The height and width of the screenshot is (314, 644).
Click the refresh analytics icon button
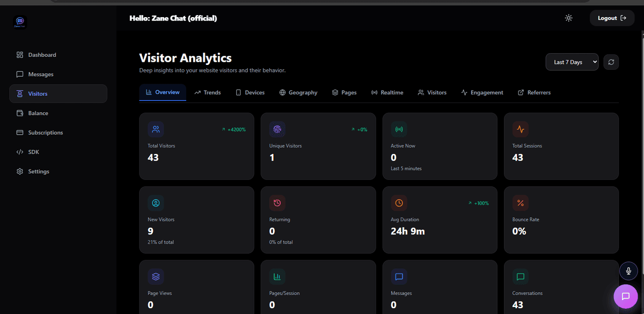[x=611, y=62]
